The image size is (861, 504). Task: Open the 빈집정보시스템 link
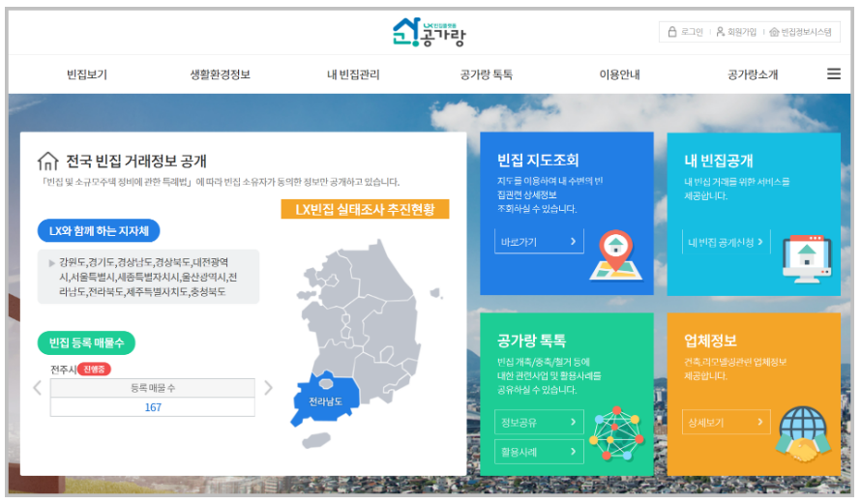coord(801,32)
